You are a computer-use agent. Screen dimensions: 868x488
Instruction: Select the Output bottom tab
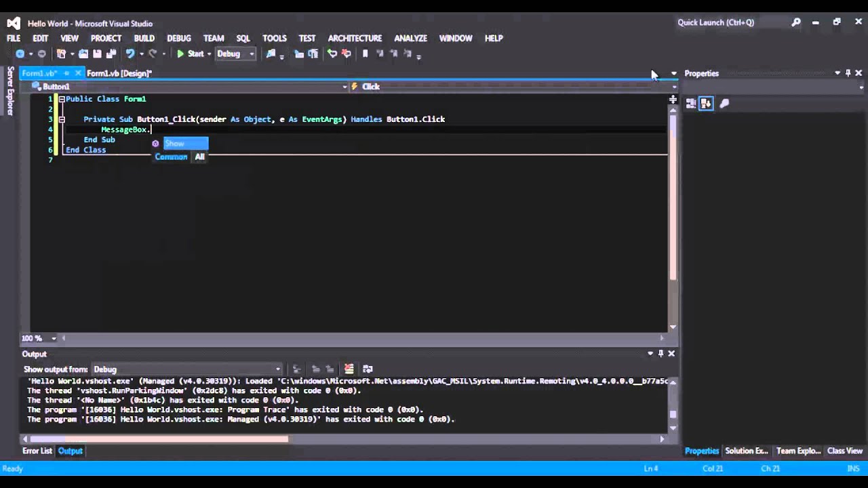71,451
